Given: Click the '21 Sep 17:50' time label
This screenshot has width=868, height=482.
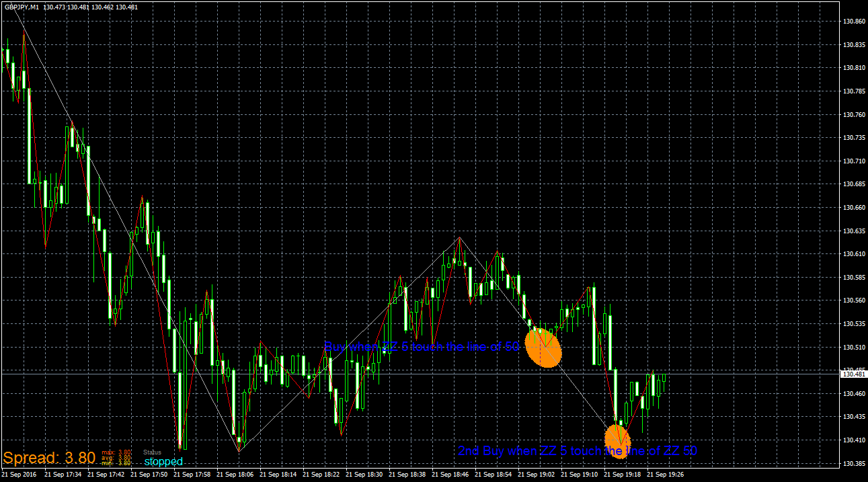Looking at the screenshot, I should tap(149, 475).
